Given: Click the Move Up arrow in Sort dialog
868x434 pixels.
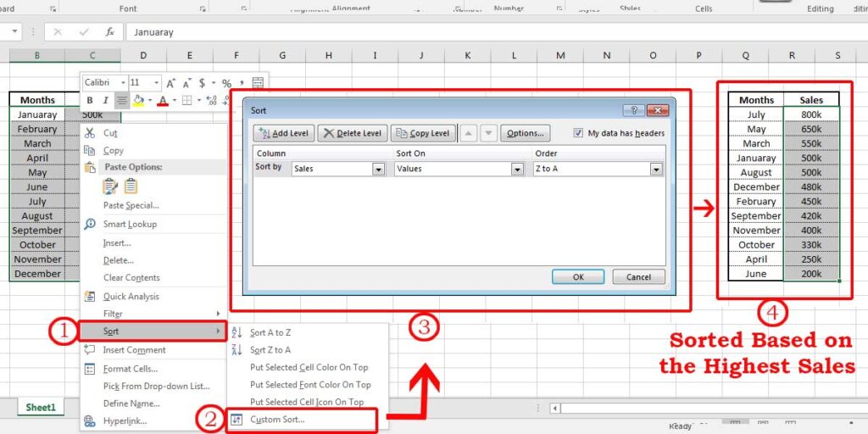Looking at the screenshot, I should (x=468, y=133).
